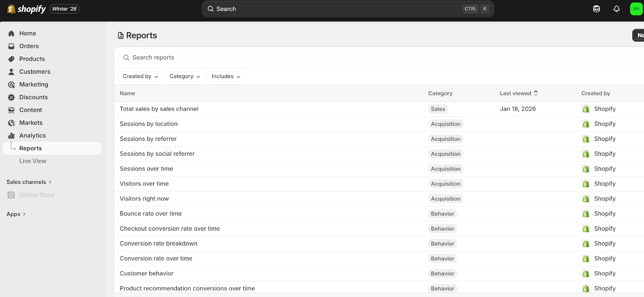The image size is (644, 297).
Task: Click the new report button at top right
Action: [x=638, y=35]
